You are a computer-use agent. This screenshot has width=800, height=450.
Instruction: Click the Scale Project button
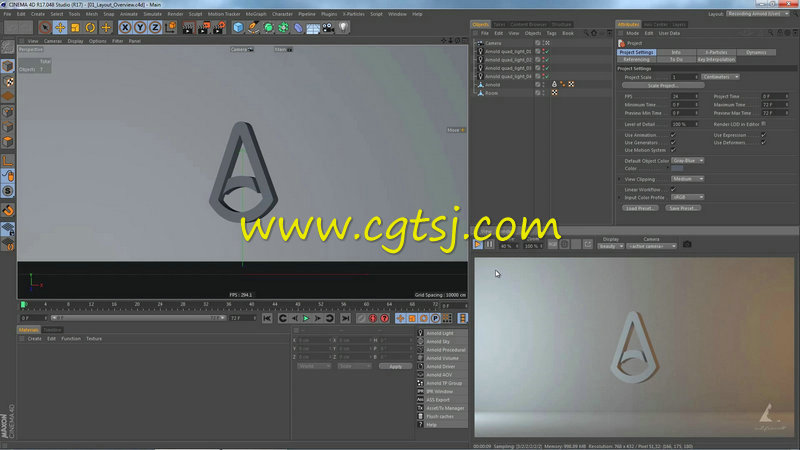pyautogui.click(x=663, y=86)
